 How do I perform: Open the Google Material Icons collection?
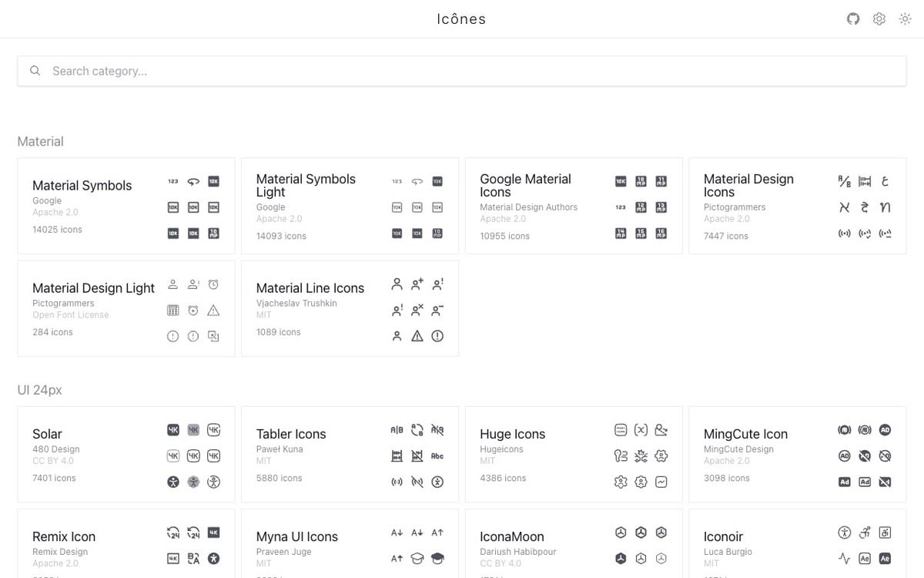click(x=574, y=206)
